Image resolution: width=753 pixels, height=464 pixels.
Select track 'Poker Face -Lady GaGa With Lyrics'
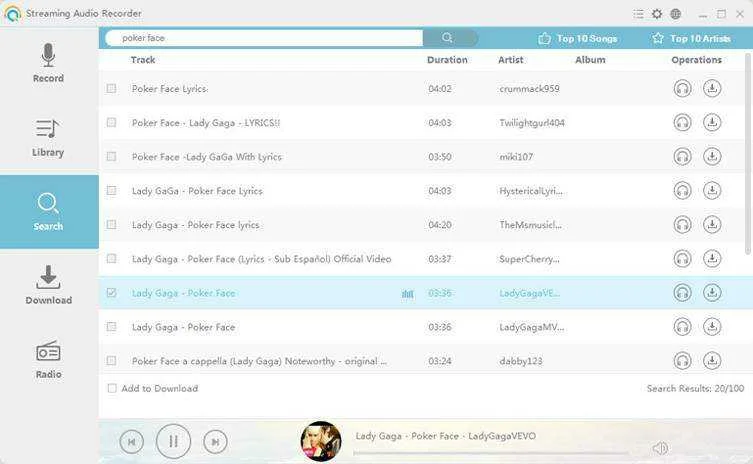206,157
